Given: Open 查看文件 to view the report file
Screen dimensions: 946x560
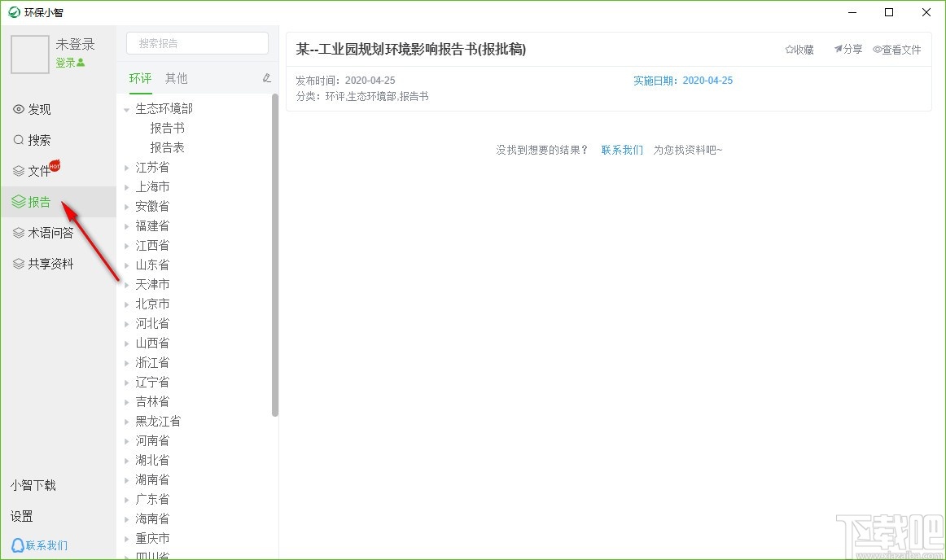Looking at the screenshot, I should [x=897, y=49].
